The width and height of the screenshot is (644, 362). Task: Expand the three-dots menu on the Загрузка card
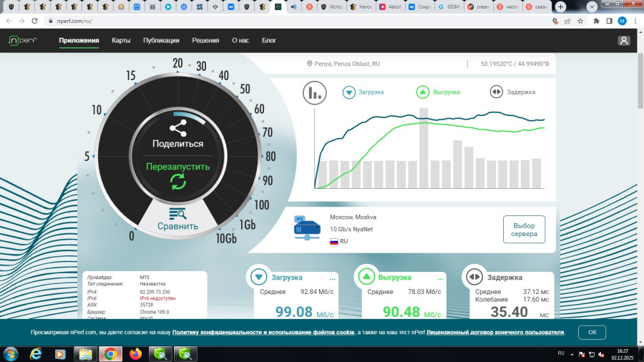click(x=332, y=278)
